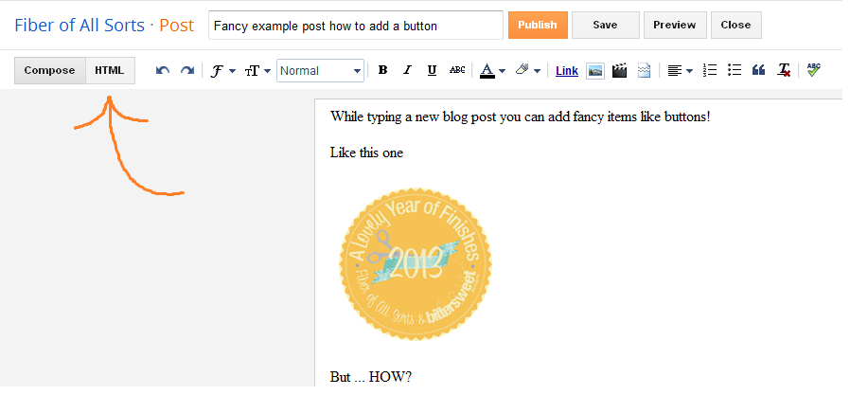This screenshot has height=395, width=868.
Task: Open the font size dropdown
Action: pyautogui.click(x=257, y=71)
